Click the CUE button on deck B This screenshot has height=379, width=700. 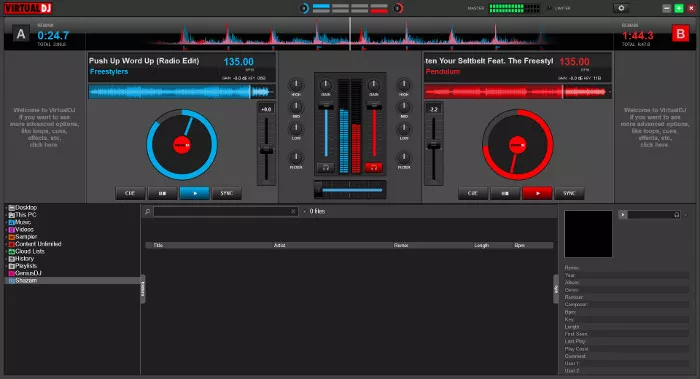point(473,193)
